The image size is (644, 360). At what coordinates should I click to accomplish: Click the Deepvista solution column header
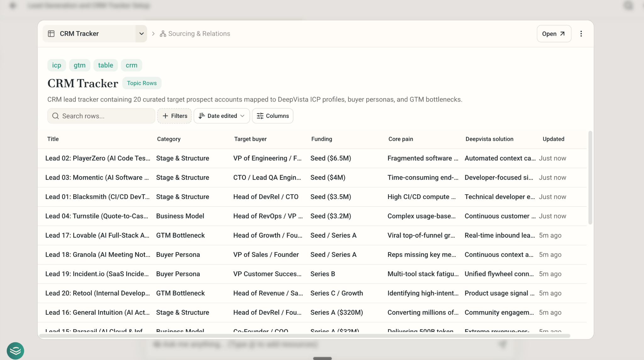point(489,139)
